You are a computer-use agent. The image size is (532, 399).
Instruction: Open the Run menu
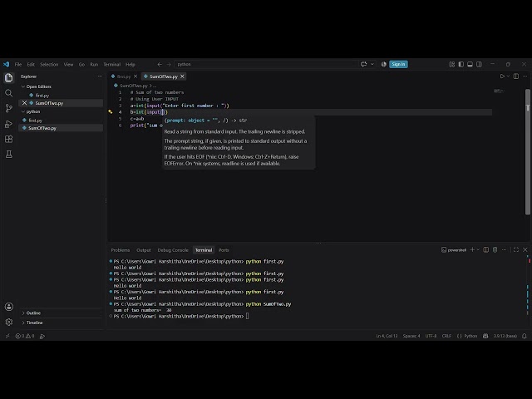point(94,64)
